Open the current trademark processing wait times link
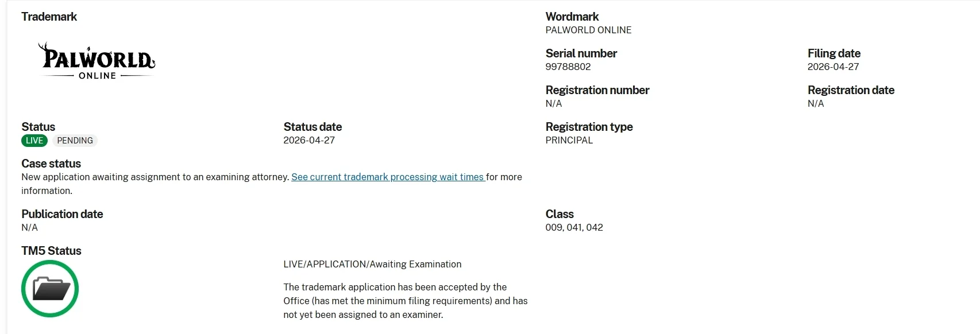 pyautogui.click(x=388, y=177)
